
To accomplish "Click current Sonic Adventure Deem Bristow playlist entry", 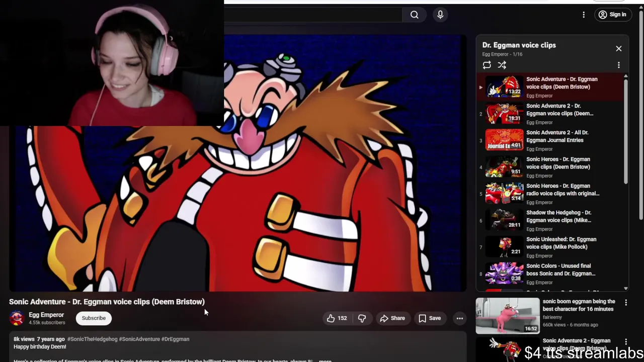I will pos(550,87).
